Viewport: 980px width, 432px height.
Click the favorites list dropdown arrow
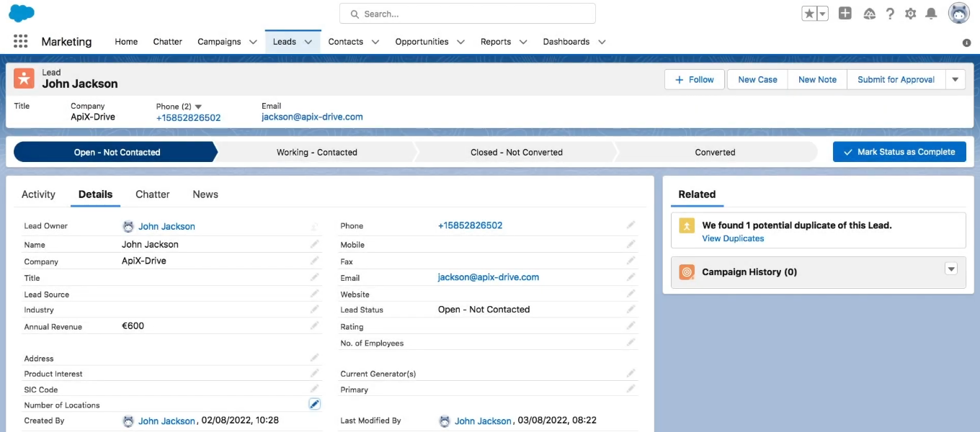tap(821, 12)
